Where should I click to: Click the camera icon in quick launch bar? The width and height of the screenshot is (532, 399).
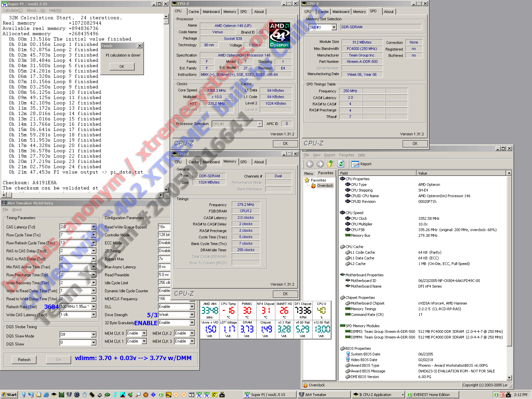coord(222,395)
